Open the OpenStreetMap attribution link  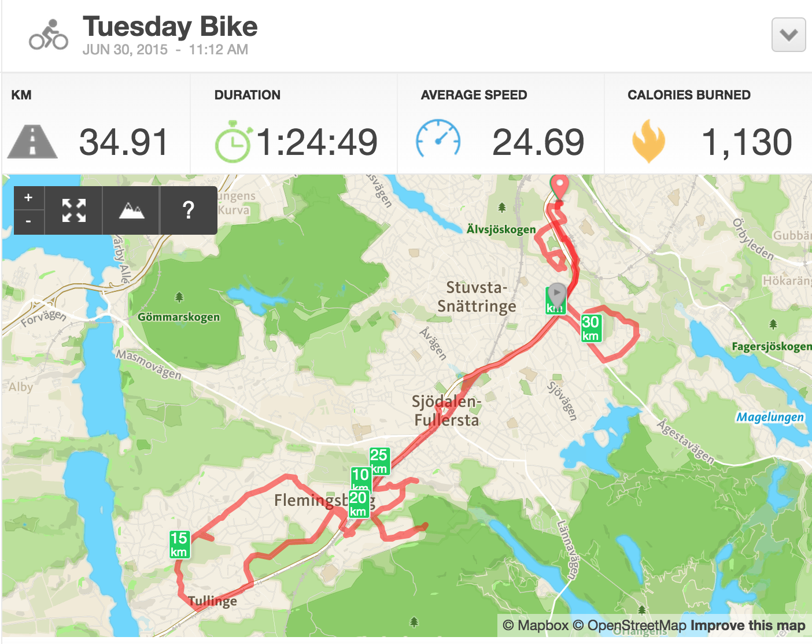coord(629,626)
